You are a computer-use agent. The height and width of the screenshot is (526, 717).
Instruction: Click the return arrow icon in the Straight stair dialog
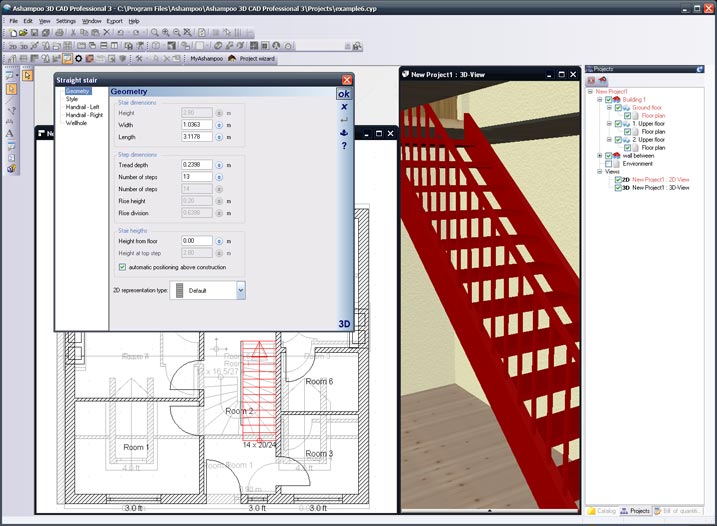[x=344, y=120]
